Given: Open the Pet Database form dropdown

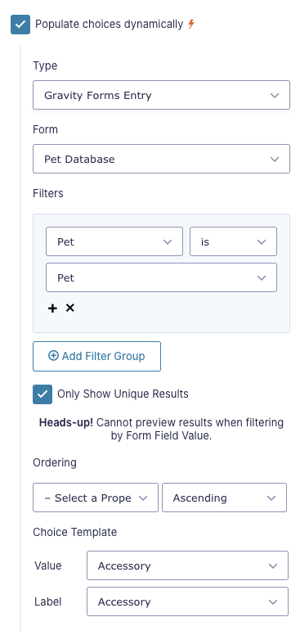Looking at the screenshot, I should (161, 159).
